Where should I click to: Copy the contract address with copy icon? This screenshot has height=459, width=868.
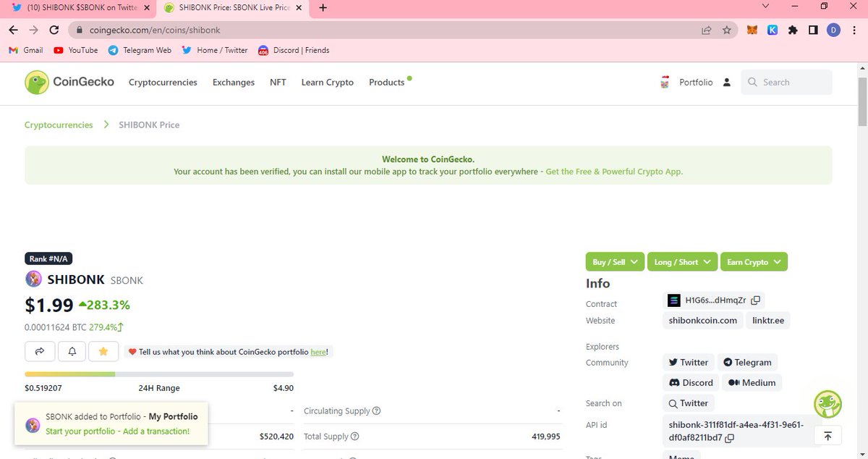pos(755,300)
